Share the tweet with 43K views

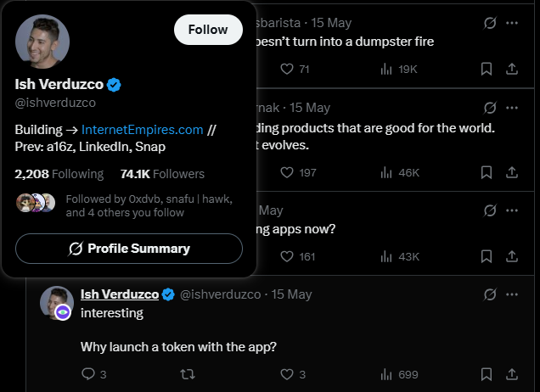(x=512, y=256)
